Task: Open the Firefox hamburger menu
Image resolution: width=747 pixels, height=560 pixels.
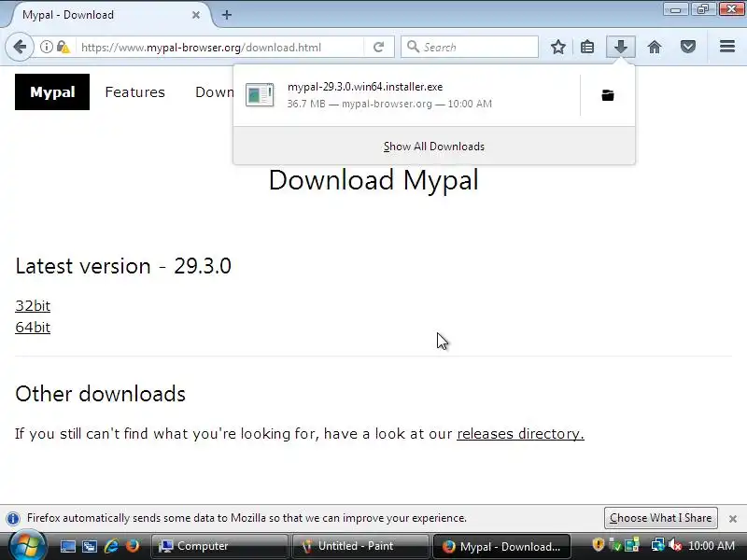Action: coord(727,46)
